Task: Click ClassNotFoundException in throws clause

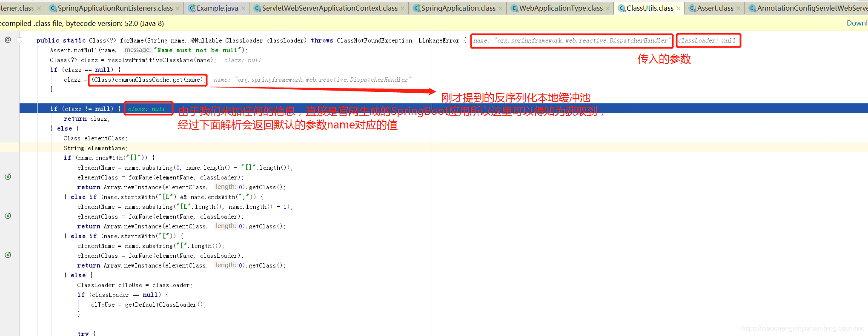Action: [x=374, y=40]
